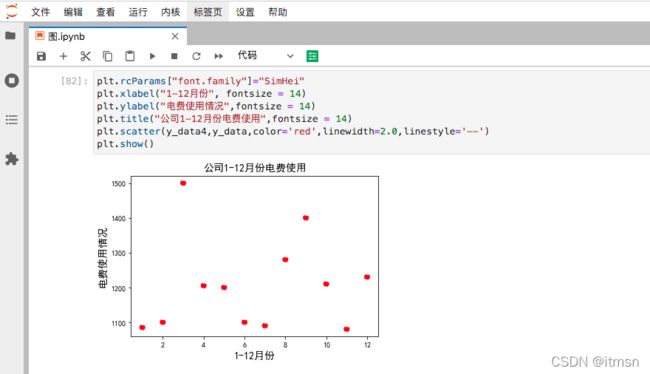Click the plt.xlabel code line
Viewport: 650px width, 374px height.
click(201, 93)
